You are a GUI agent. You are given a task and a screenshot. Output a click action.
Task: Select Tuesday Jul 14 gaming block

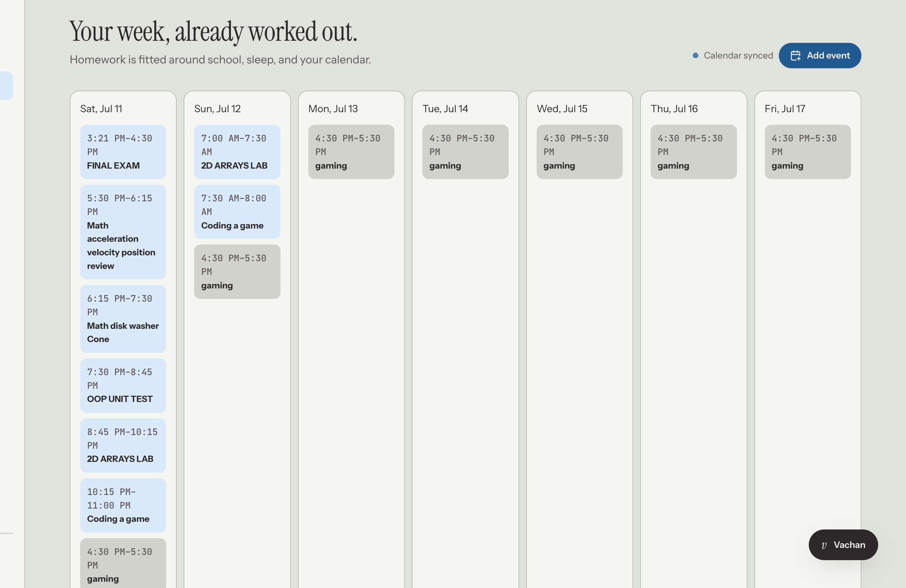coord(465,152)
